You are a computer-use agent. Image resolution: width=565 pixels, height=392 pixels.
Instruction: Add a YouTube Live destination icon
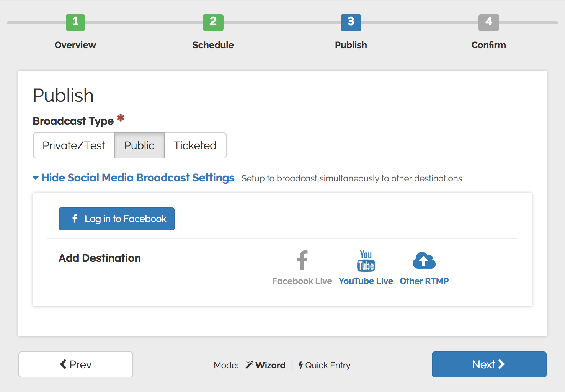366,261
